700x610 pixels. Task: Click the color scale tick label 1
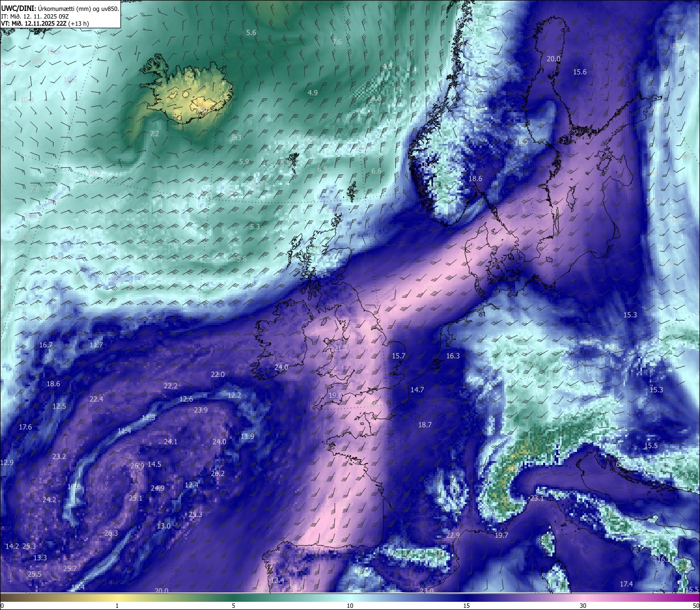point(117,606)
